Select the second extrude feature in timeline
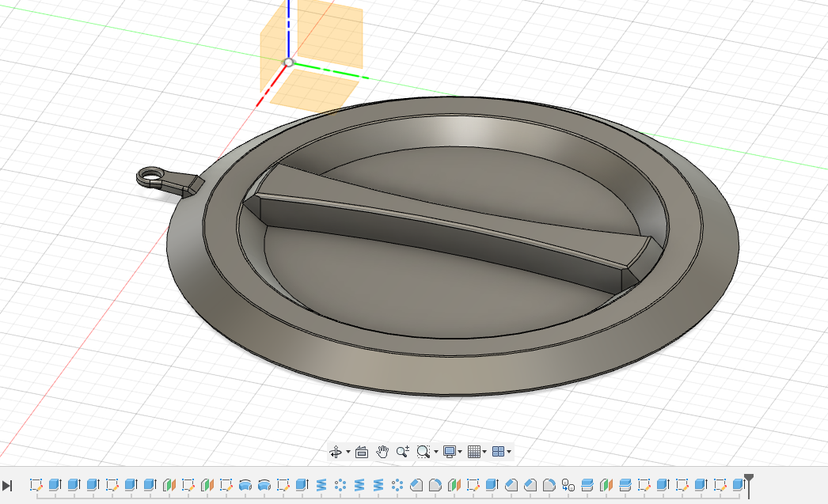The height and width of the screenshot is (504, 828). tap(74, 485)
